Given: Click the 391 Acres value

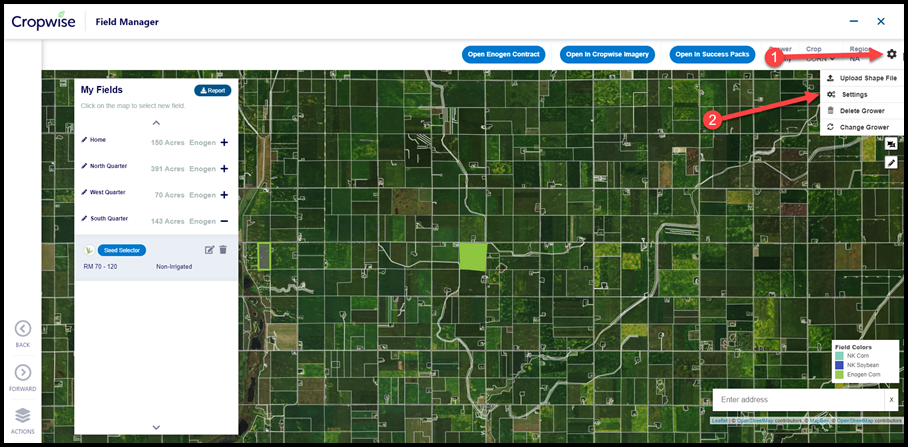Looking at the screenshot, I should coord(167,169).
